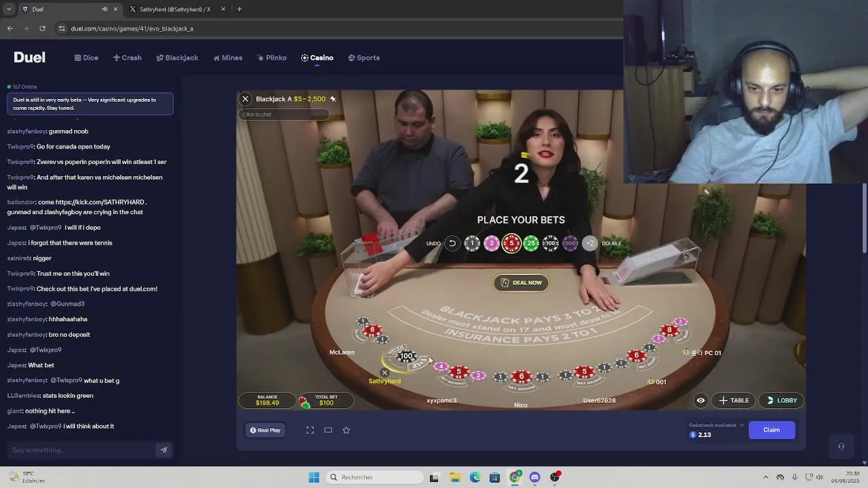868x488 pixels.
Task: Open the Sports nav tab
Action: 364,58
